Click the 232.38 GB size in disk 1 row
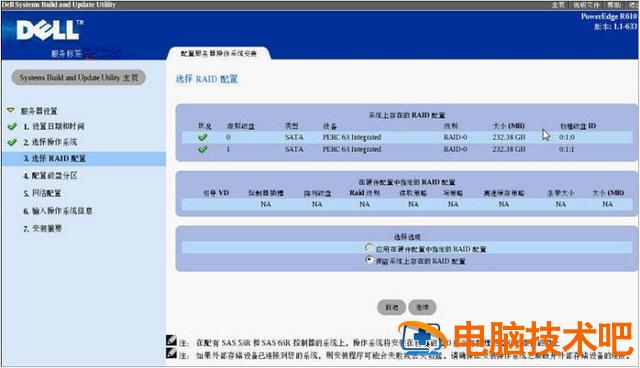This screenshot has height=368, width=640. pyautogui.click(x=509, y=149)
